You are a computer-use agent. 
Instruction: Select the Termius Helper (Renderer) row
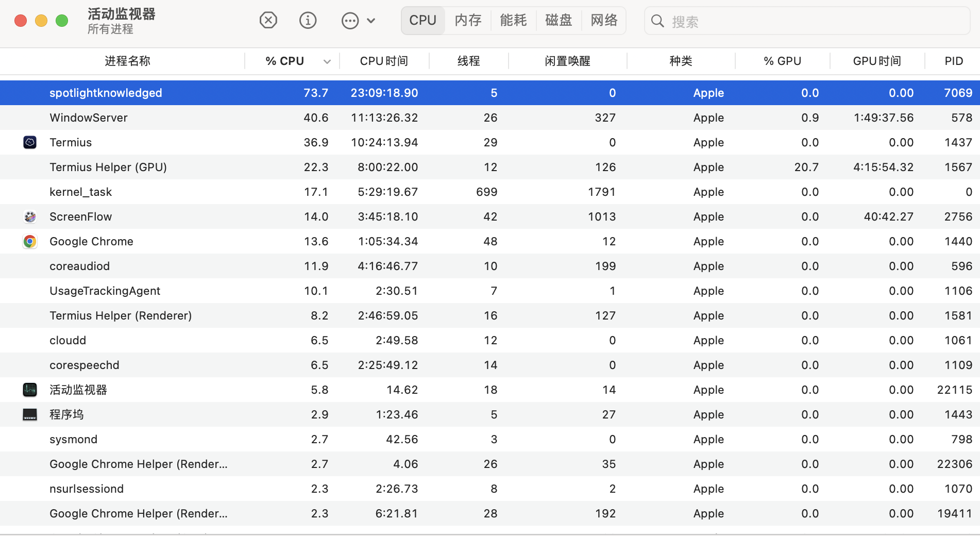click(x=490, y=315)
